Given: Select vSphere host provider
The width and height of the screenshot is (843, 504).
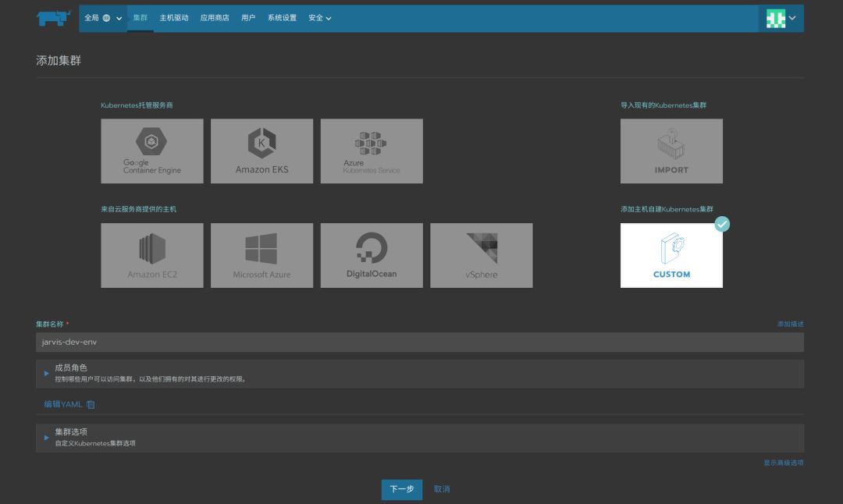Looking at the screenshot, I should click(x=481, y=255).
